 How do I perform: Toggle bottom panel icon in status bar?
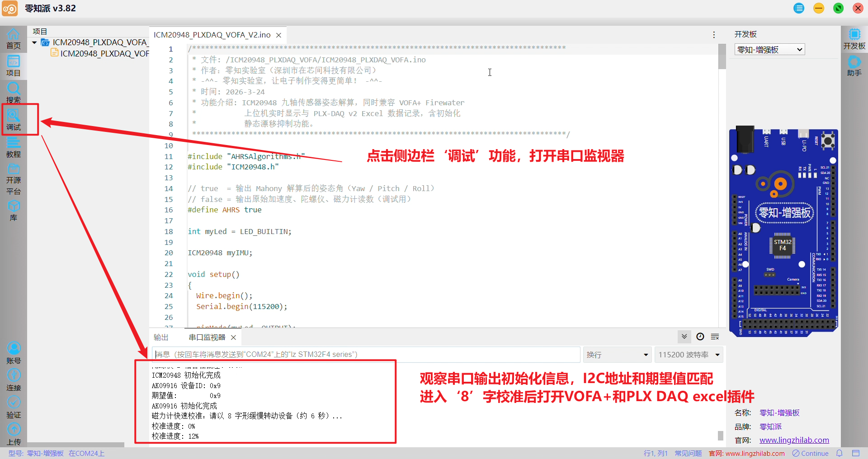click(x=855, y=453)
